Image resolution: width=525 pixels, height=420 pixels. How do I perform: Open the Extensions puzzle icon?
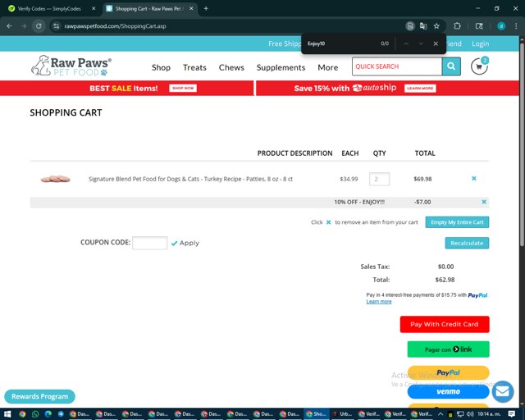click(457, 26)
